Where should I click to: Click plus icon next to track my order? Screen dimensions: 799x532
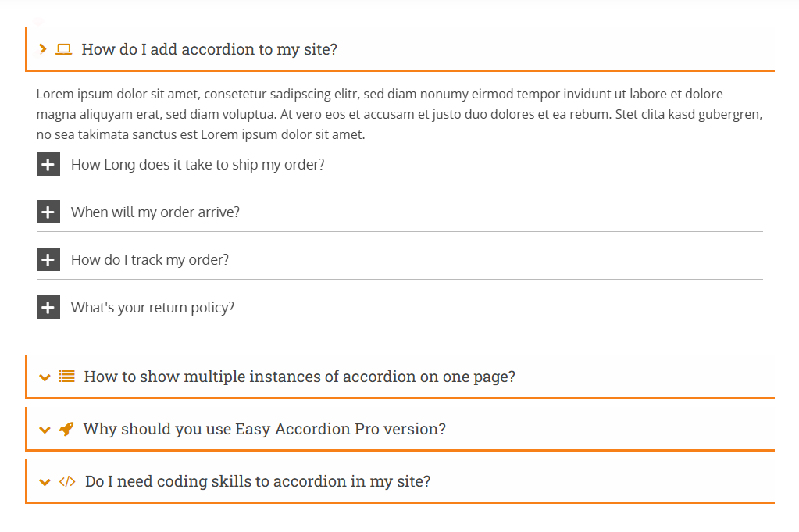pyautogui.click(x=48, y=260)
